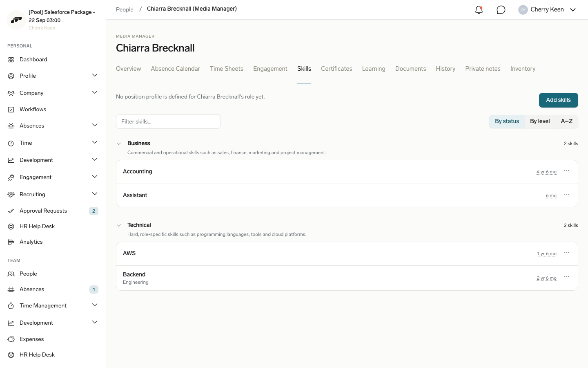Click the Workflows checkbox icon in sidebar
Screen dimensions: 588x368
pos(11,110)
